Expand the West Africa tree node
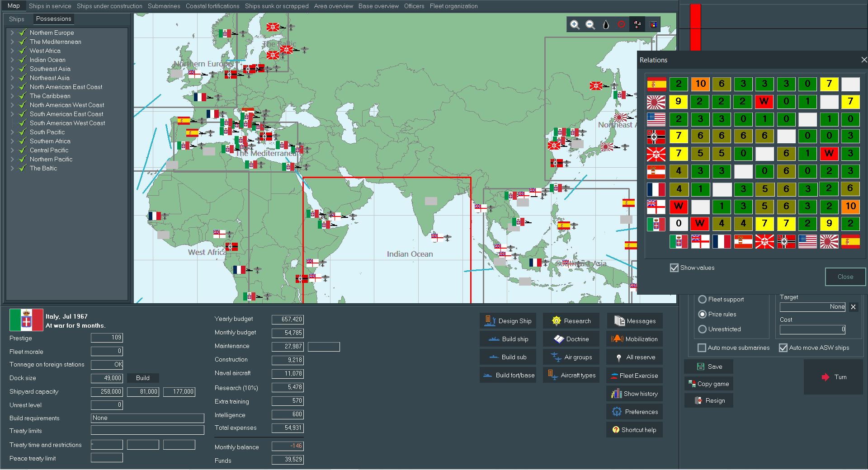 (12, 51)
